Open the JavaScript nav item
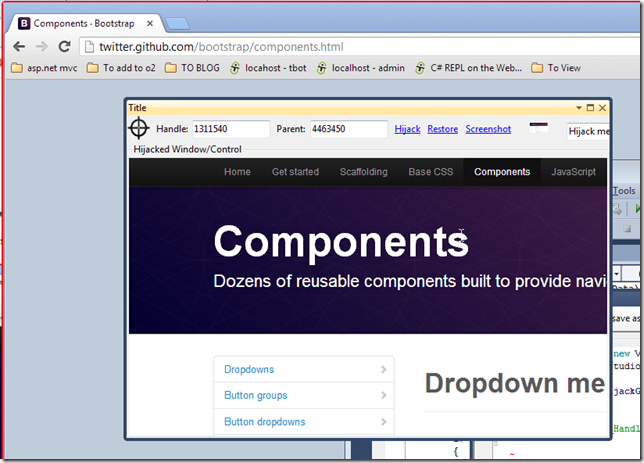Image resolution: width=644 pixels, height=463 pixels. coord(573,172)
